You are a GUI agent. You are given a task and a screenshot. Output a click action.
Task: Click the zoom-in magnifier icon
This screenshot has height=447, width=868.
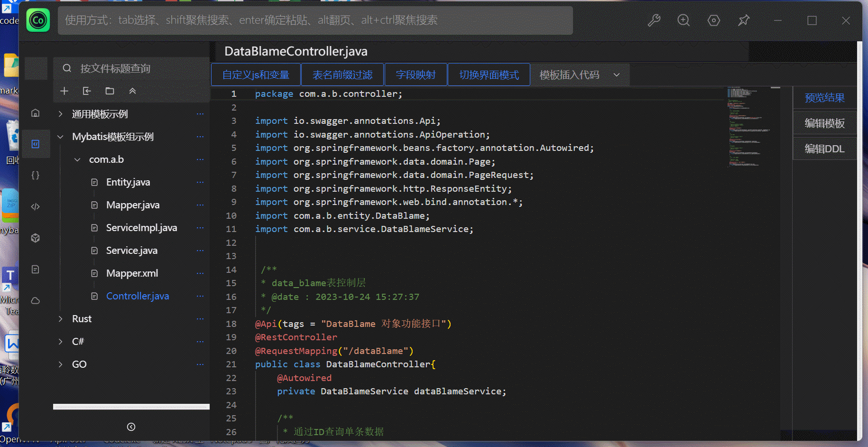[x=683, y=20]
